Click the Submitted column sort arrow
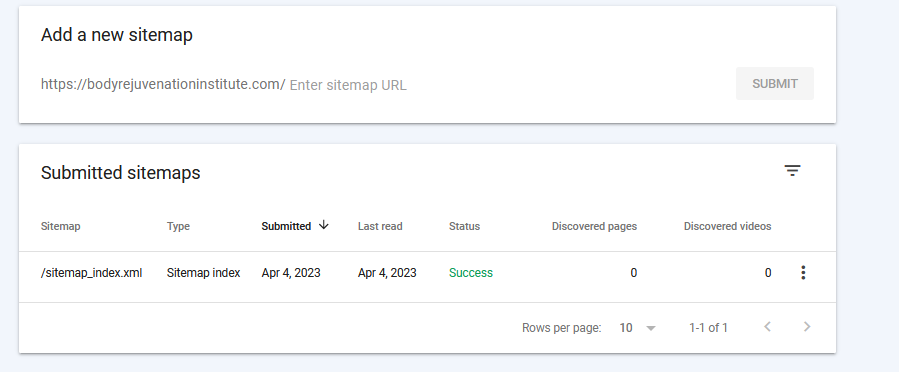 coord(323,225)
